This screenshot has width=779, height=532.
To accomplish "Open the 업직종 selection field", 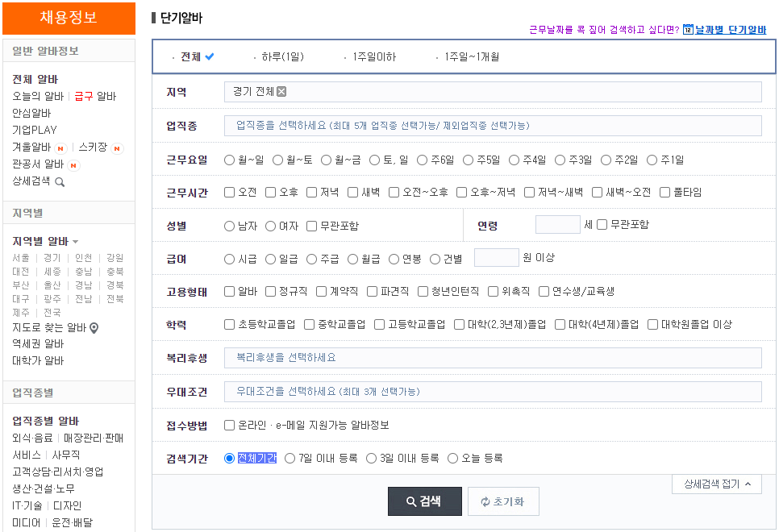I will 493,126.
